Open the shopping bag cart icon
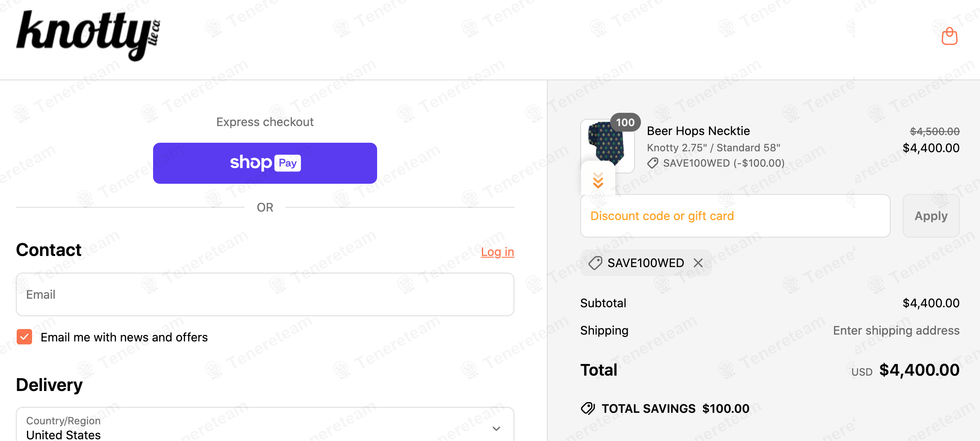 pos(949,36)
